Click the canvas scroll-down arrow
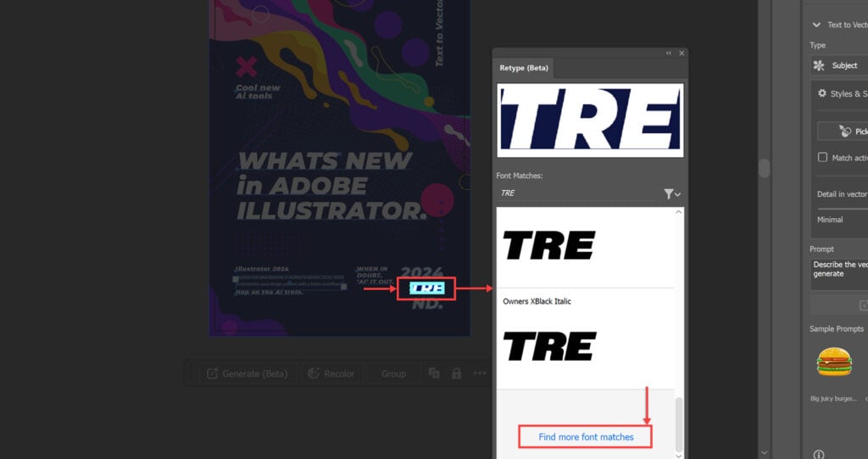Image resolution: width=868 pixels, height=459 pixels. (x=765, y=453)
